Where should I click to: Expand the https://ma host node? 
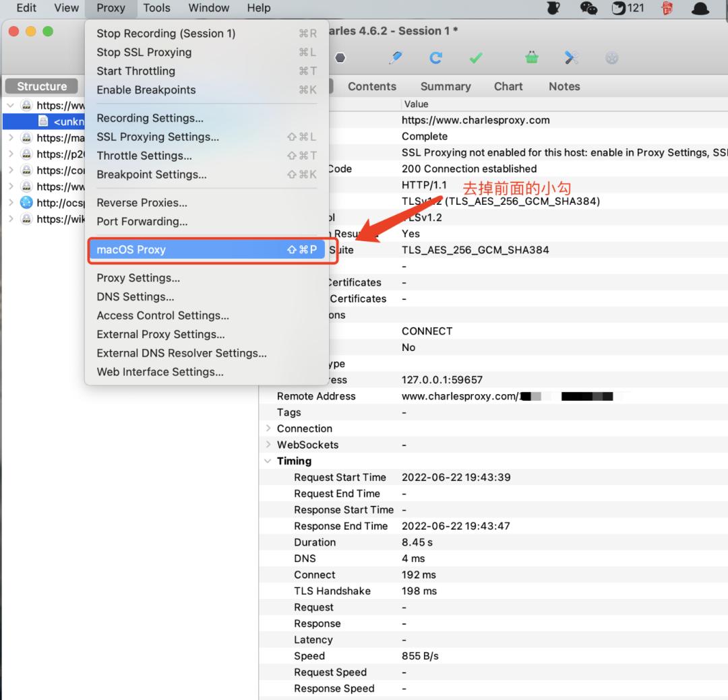[11, 137]
